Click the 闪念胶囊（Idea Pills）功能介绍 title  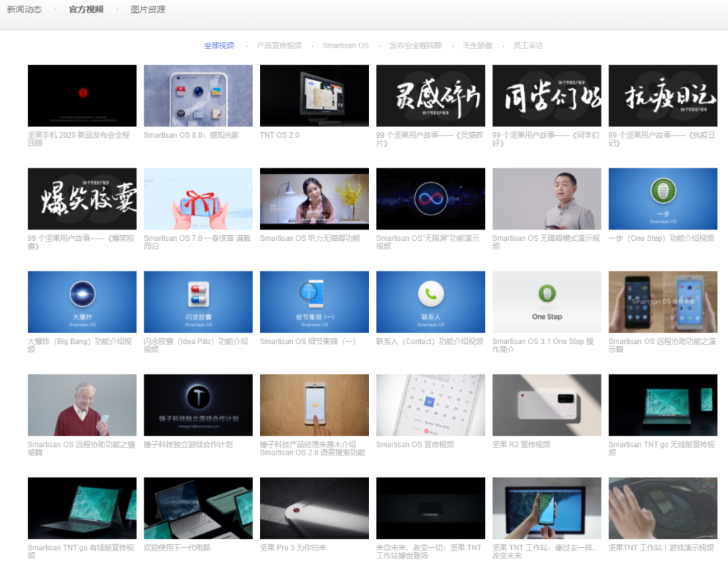(196, 345)
